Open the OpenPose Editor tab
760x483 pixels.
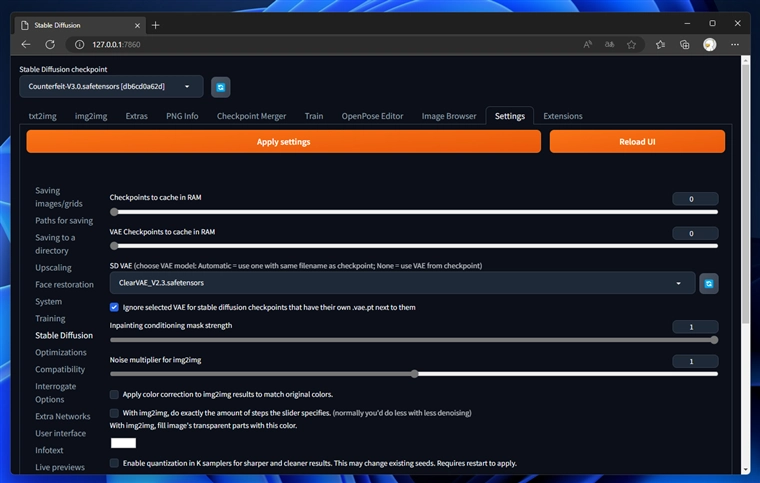pos(372,116)
